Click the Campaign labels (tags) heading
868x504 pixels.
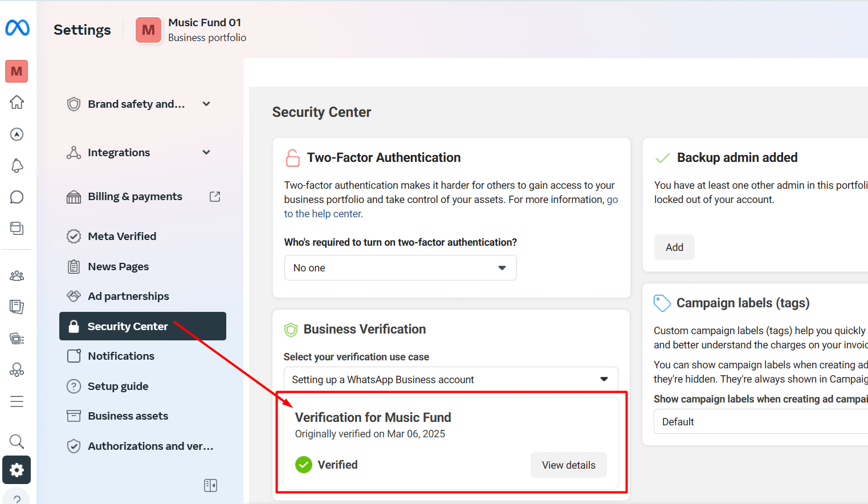pyautogui.click(x=743, y=303)
